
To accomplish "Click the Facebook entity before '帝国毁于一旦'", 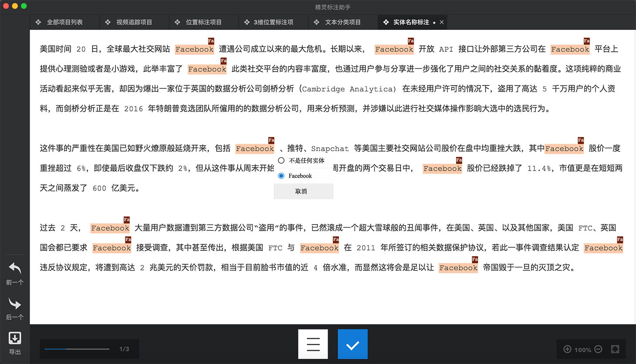I will [458, 268].
